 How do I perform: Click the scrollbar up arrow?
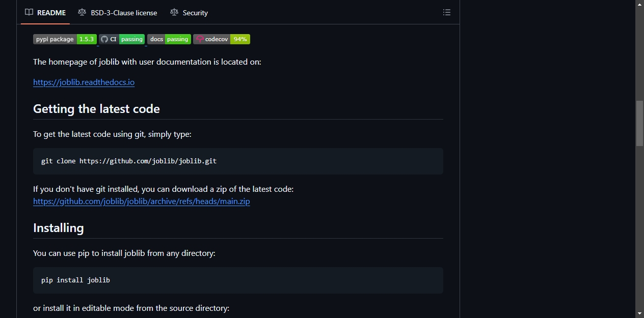click(639, 4)
